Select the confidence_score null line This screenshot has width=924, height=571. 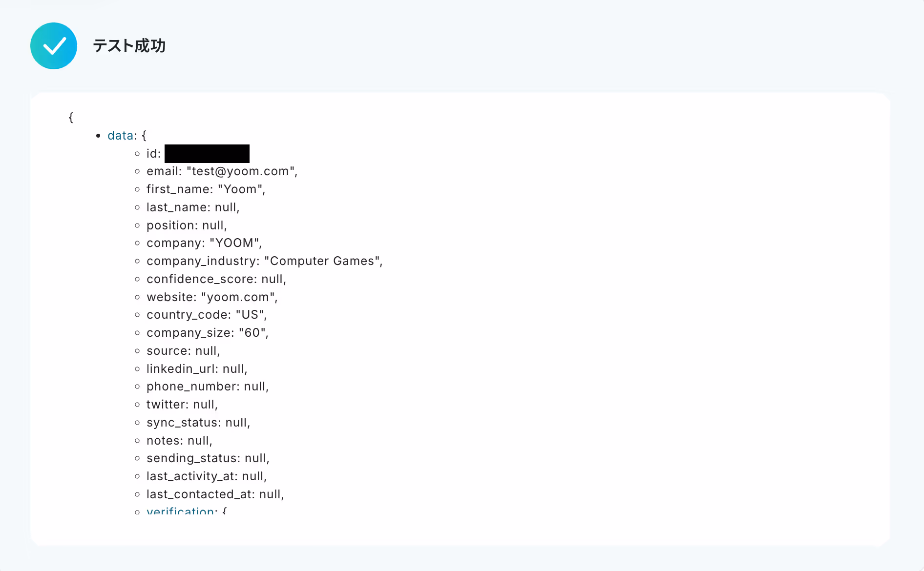pos(216,279)
